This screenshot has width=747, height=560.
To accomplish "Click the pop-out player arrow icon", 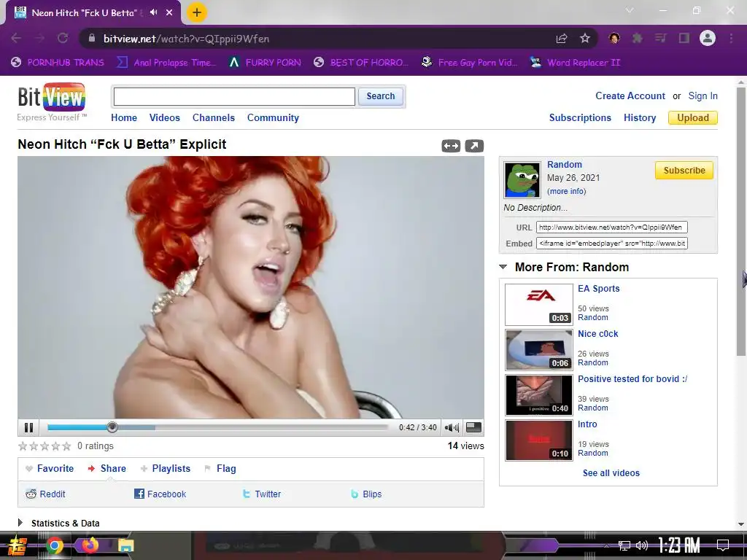I will (x=474, y=146).
